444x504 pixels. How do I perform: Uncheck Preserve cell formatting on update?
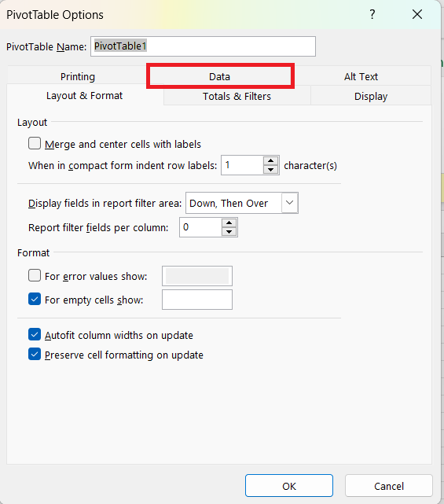tap(35, 354)
